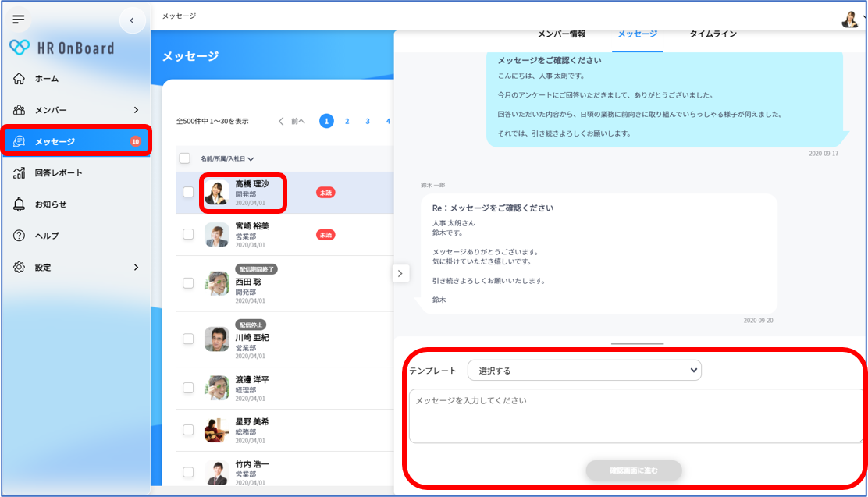Image resolution: width=868 pixels, height=497 pixels.
Task: Open 川崎 亜紀's avatar photo
Action: pos(216,339)
